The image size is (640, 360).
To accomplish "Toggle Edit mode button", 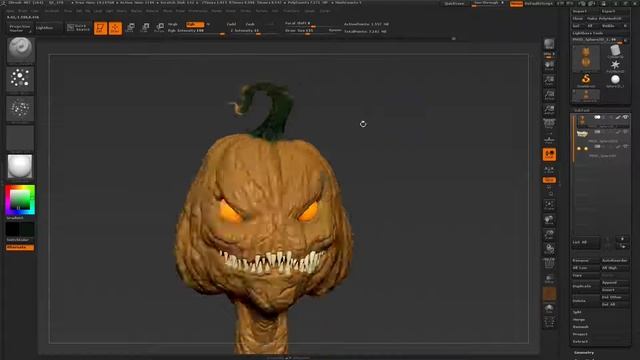I will (x=100, y=28).
